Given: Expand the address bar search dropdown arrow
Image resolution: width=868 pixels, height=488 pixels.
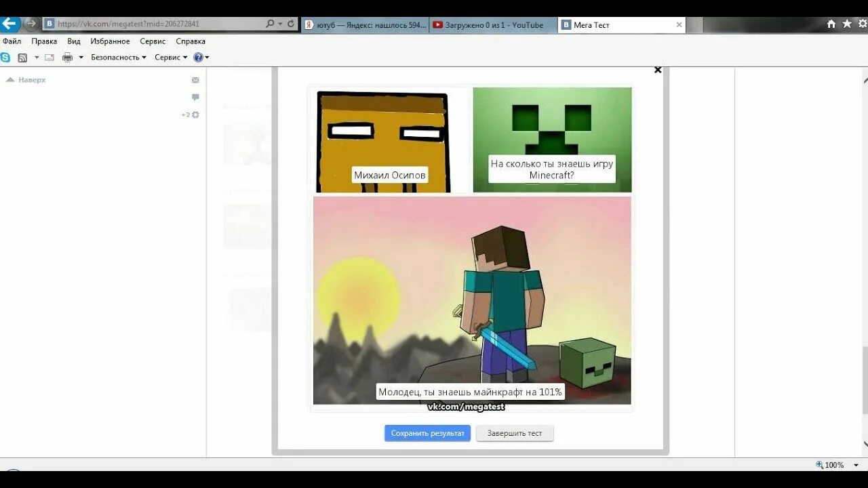Looking at the screenshot, I should (280, 24).
